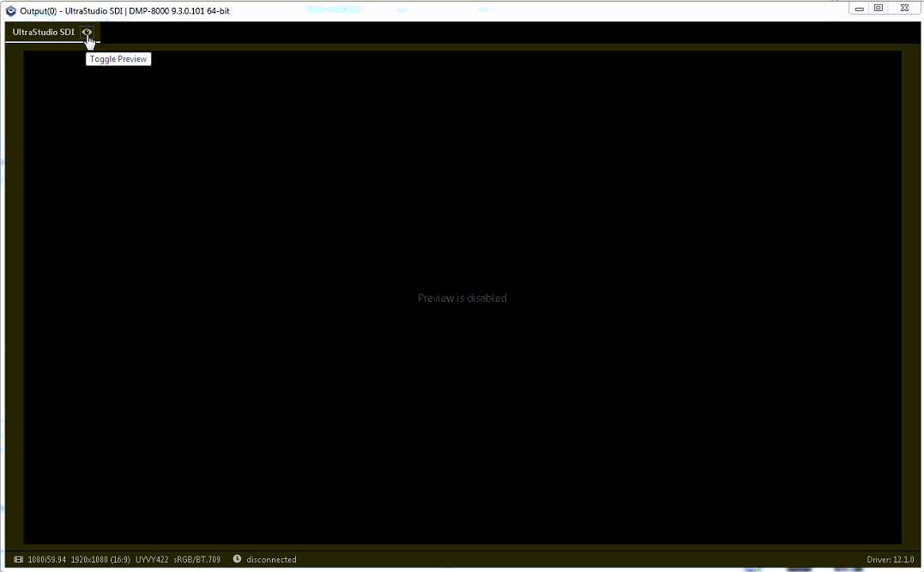Click the application icon in title bar

11,10
